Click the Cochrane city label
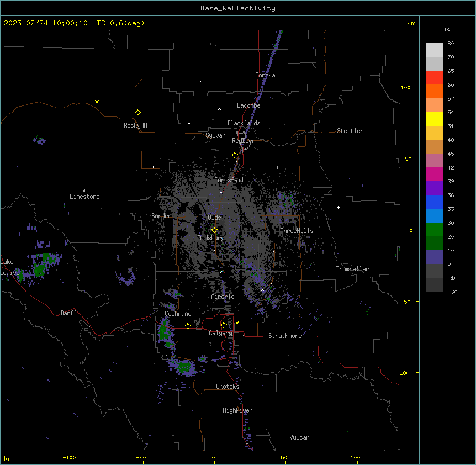The width and height of the screenshot is (476, 465). click(x=178, y=314)
